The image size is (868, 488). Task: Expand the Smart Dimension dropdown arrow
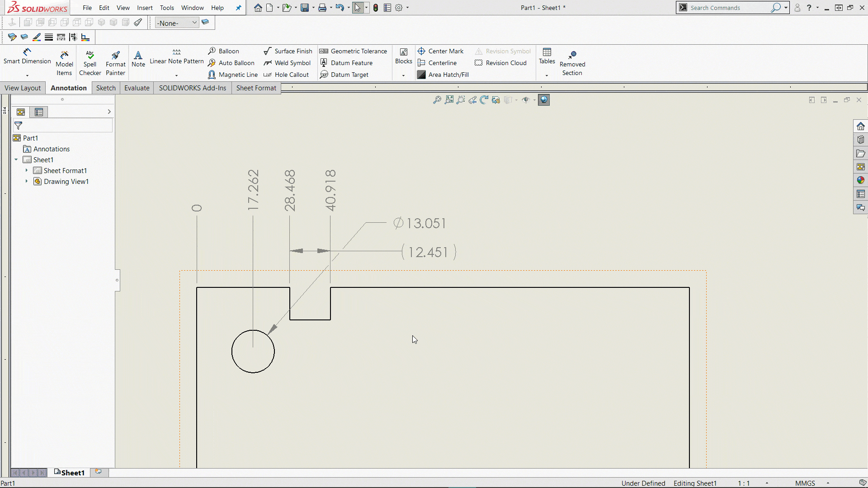point(27,75)
